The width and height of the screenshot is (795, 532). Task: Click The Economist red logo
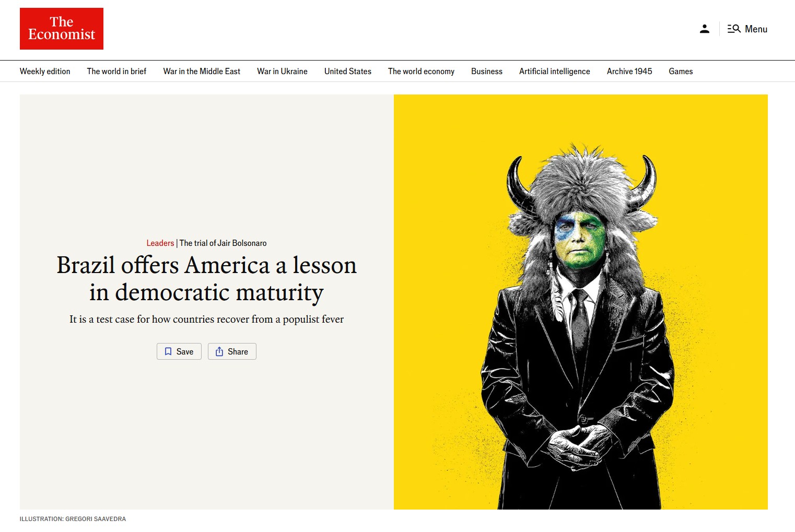click(x=62, y=29)
